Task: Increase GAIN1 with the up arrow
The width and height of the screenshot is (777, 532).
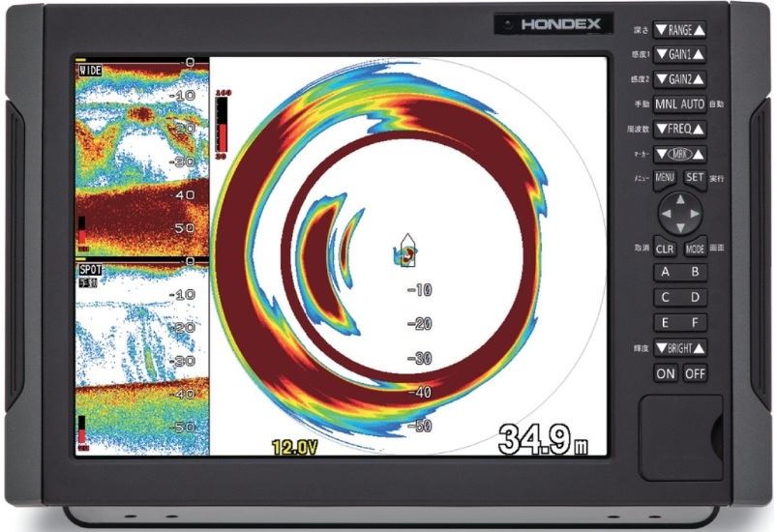Action: pyautogui.click(x=699, y=55)
